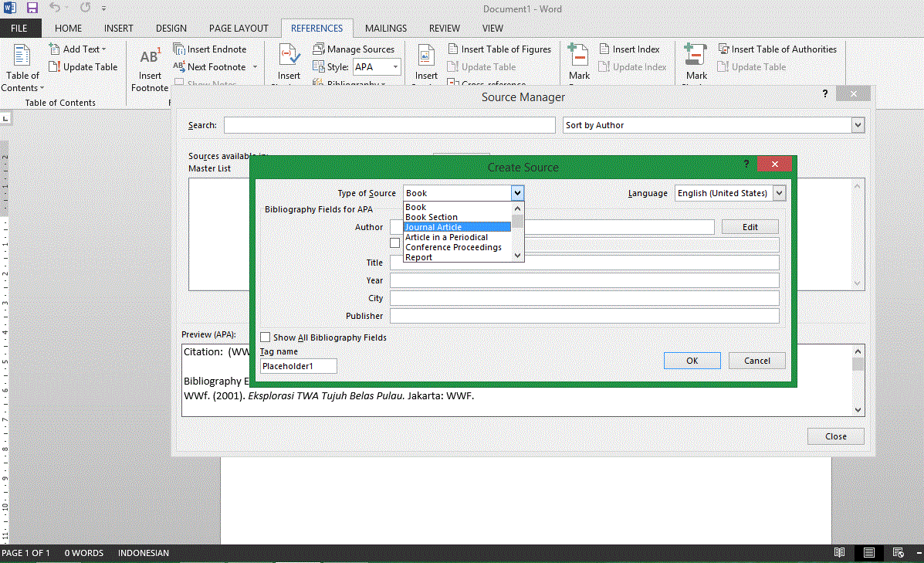Click Insert Index
This screenshot has width=924, height=563.
pyautogui.click(x=629, y=49)
